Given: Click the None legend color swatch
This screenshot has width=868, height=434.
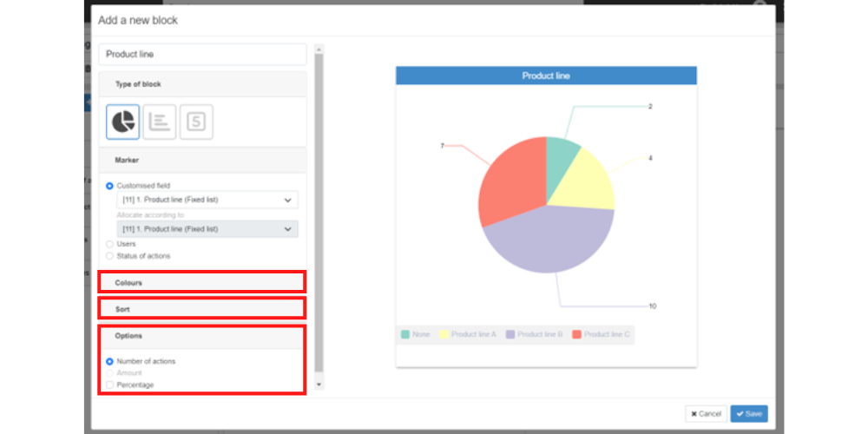Looking at the screenshot, I should (x=405, y=334).
